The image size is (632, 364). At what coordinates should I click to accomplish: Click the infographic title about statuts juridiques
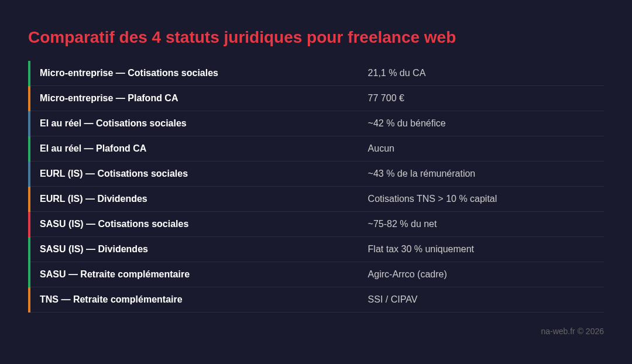pyautogui.click(x=242, y=37)
